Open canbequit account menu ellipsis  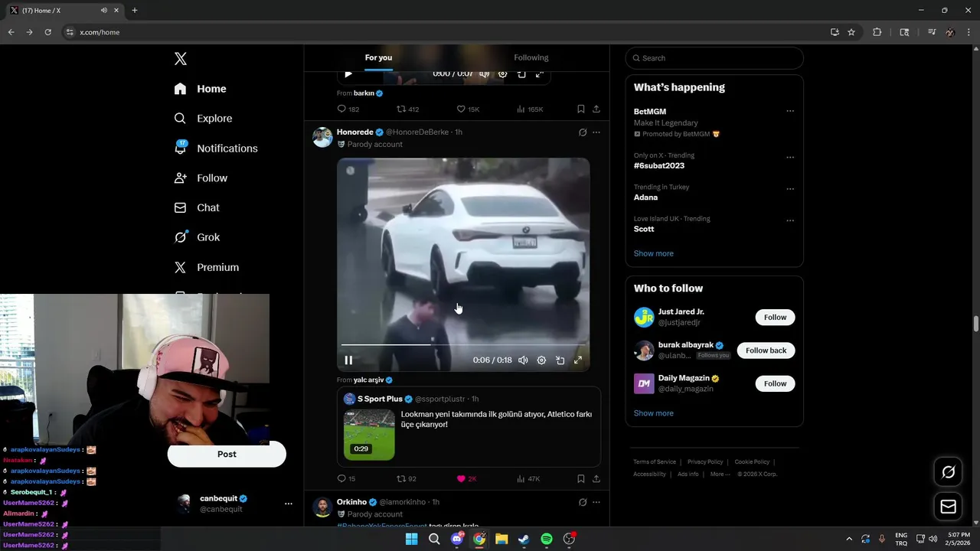pyautogui.click(x=289, y=504)
